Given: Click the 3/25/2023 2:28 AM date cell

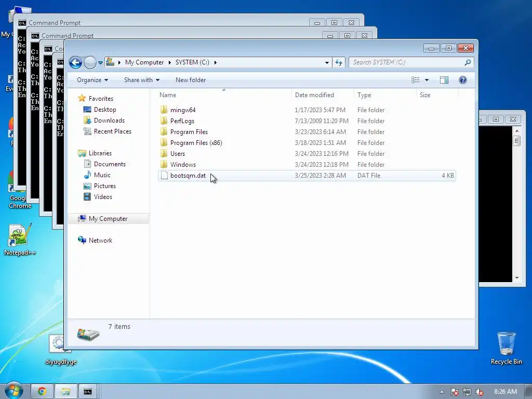Looking at the screenshot, I should 320,176.
